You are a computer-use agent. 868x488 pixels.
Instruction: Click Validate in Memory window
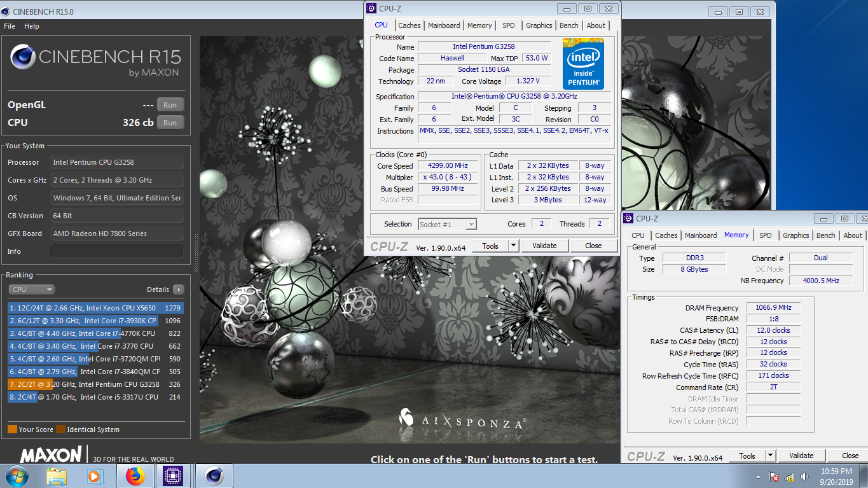pos(801,456)
